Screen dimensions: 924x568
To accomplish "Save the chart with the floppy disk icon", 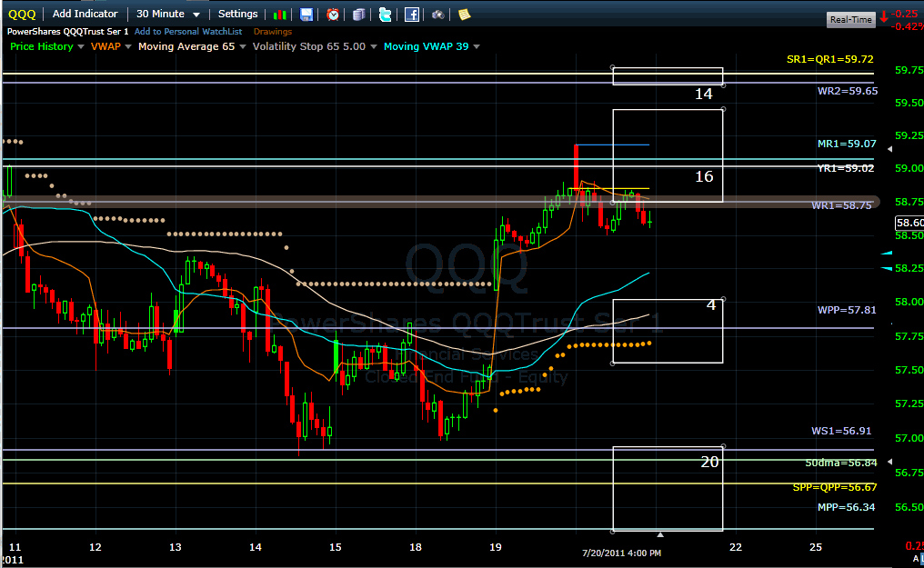I will click(306, 15).
